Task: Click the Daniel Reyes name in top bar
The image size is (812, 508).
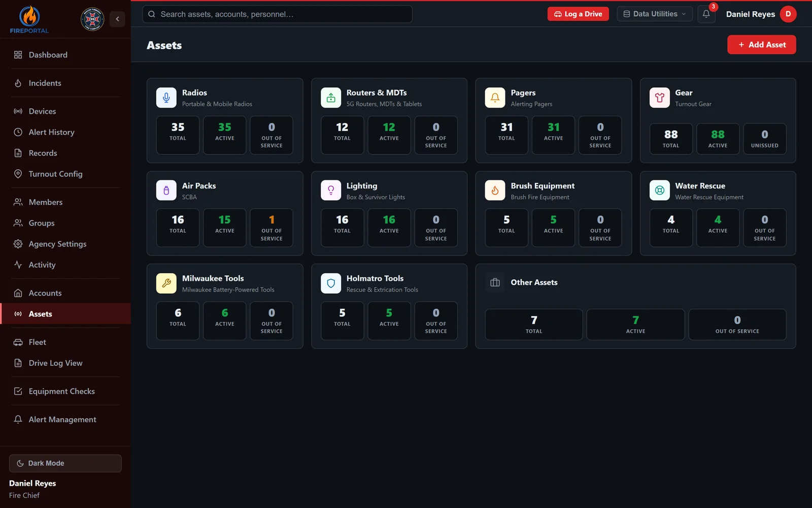Action: [x=750, y=14]
